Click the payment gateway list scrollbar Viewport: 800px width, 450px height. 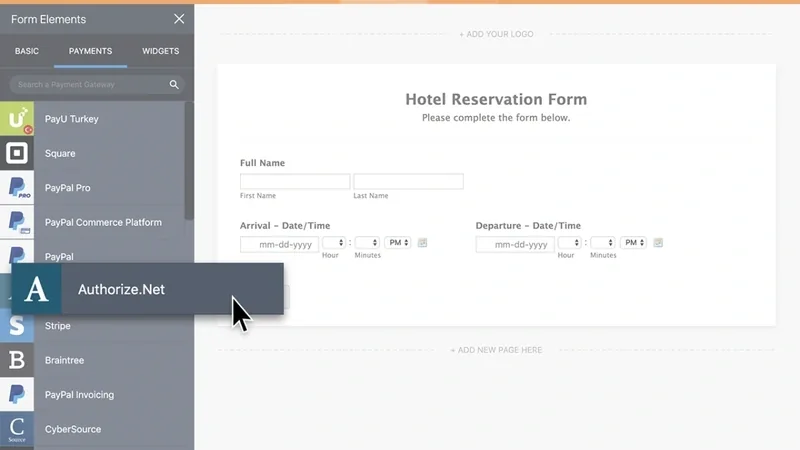189,161
